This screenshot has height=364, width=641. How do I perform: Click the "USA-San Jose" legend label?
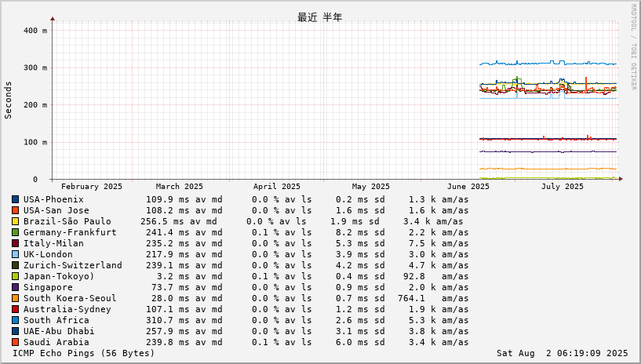point(56,210)
